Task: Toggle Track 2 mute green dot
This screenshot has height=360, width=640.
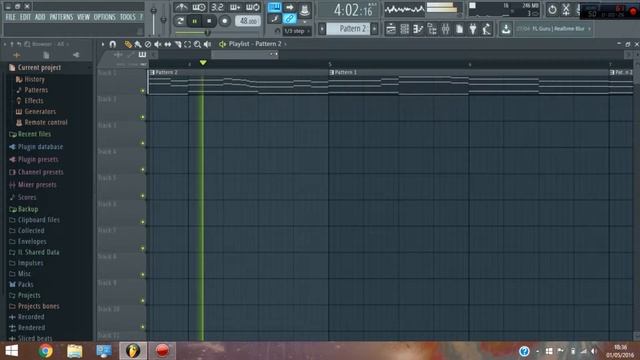Action: [x=143, y=117]
